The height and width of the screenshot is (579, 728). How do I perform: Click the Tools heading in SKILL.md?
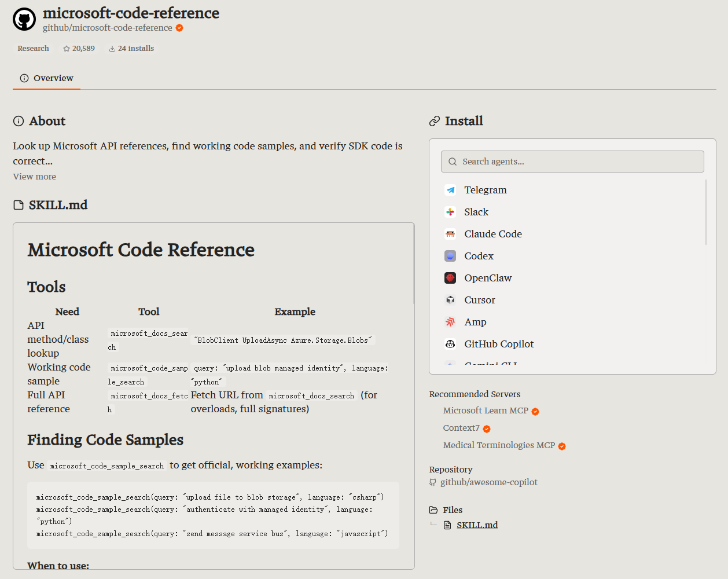coord(46,287)
